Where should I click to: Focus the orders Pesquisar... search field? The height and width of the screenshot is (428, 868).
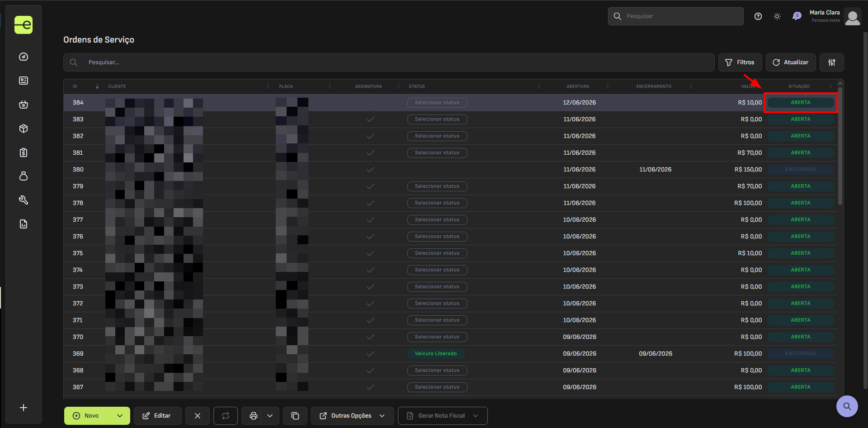click(x=389, y=62)
